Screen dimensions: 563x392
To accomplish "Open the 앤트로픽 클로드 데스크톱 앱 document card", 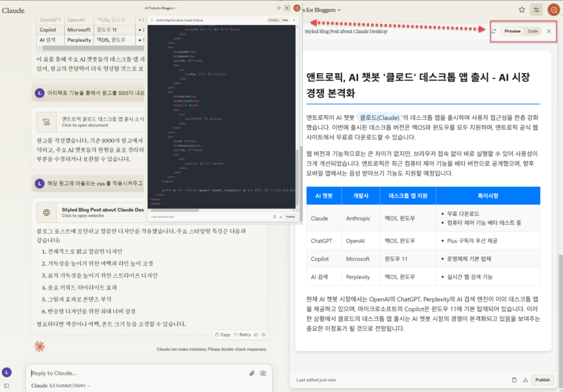I will (90, 122).
